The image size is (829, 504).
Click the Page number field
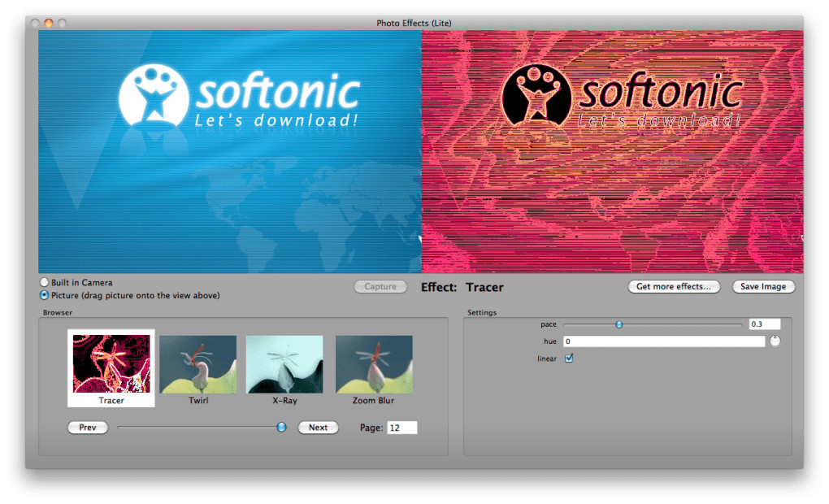click(401, 428)
